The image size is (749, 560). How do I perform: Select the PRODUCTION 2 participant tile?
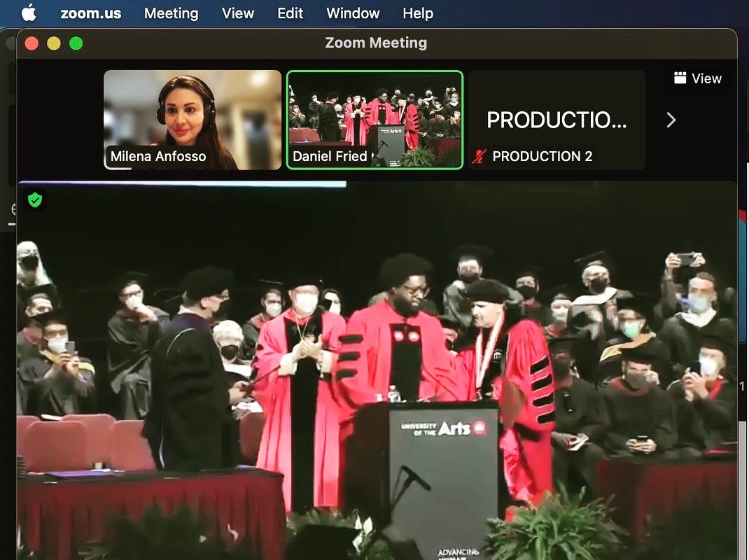pos(556,119)
